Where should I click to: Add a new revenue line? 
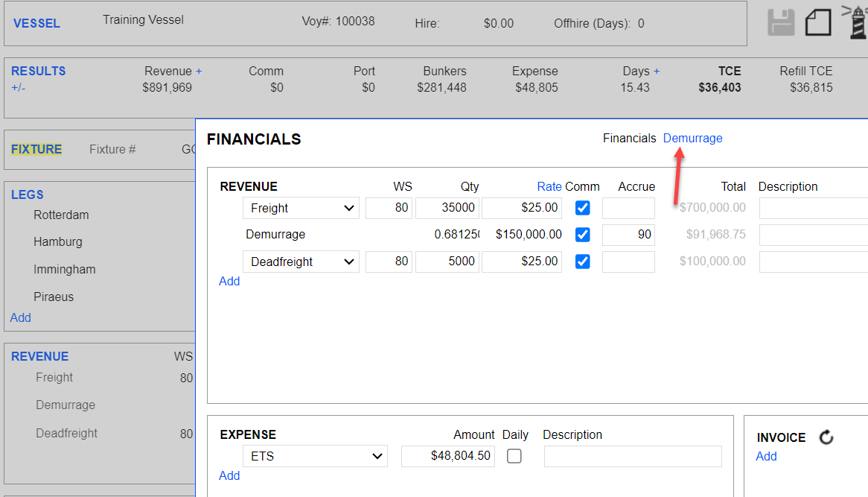(x=229, y=281)
